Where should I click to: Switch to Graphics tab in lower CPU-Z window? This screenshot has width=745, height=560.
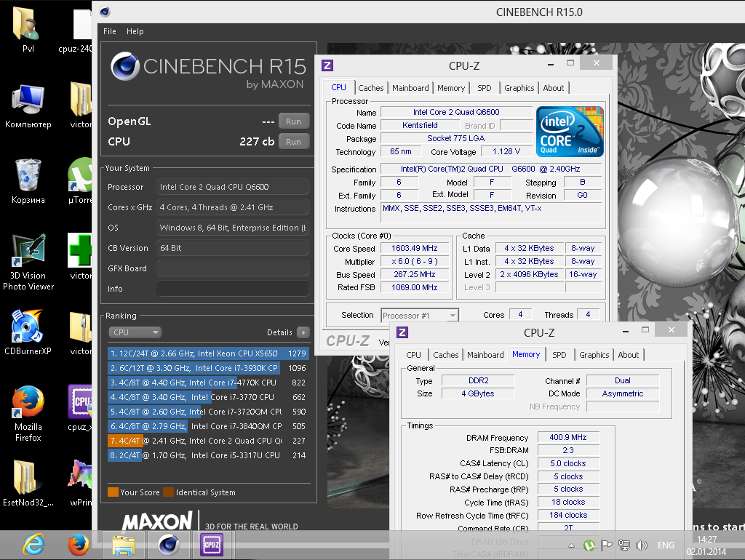point(594,355)
